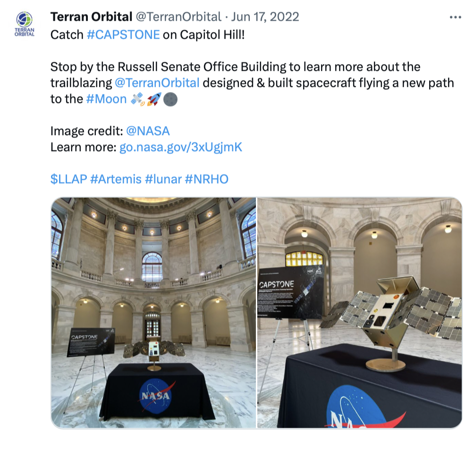Open the #Artemis hashtag
The image size is (474, 476).
[x=116, y=179]
